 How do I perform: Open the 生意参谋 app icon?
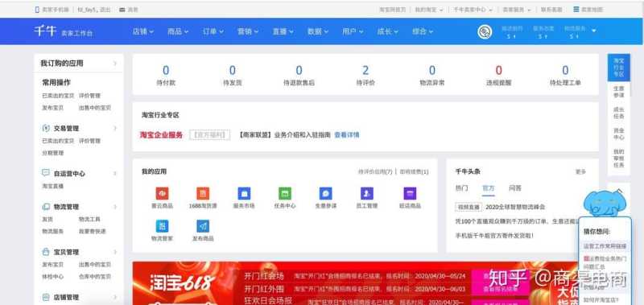[326, 193]
